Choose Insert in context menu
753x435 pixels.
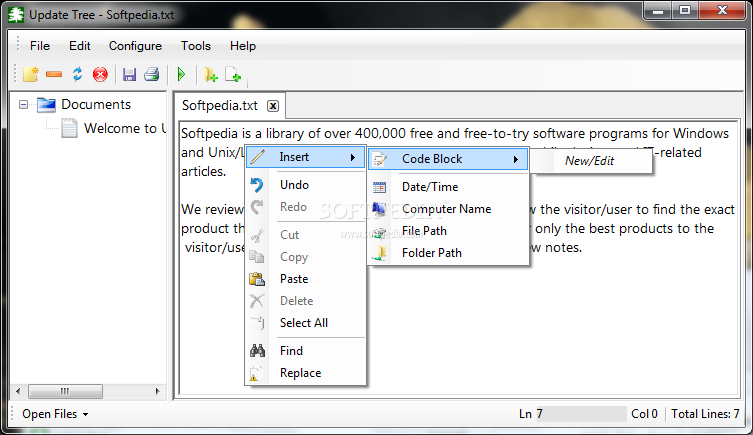pos(306,157)
